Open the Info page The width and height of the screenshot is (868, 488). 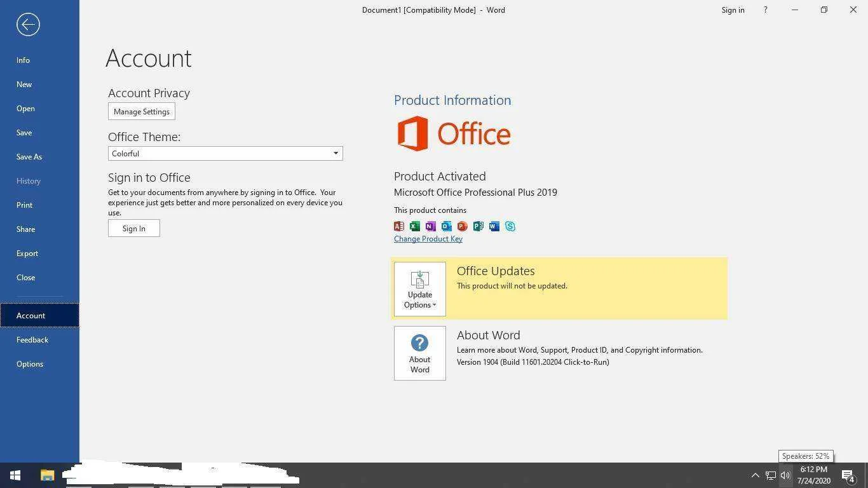click(24, 60)
